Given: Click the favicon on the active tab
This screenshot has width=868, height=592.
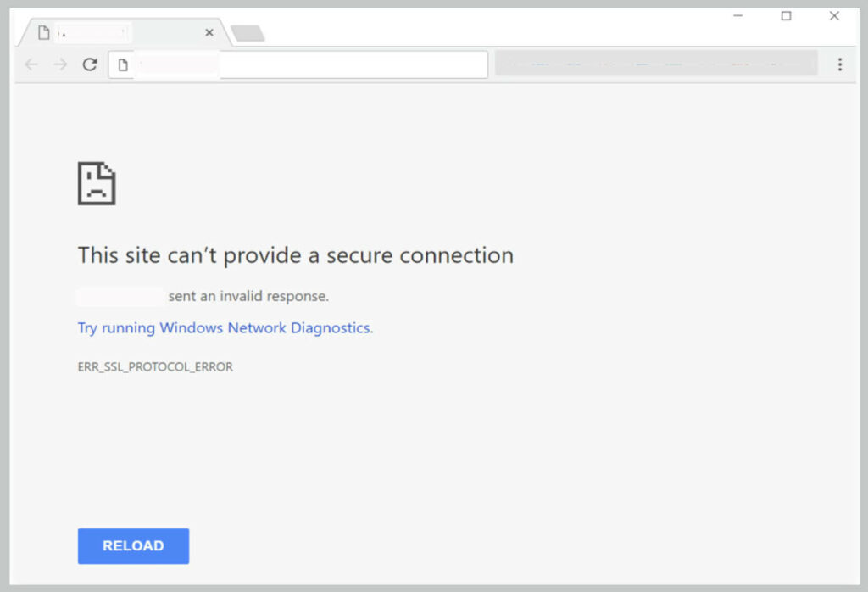Looking at the screenshot, I should pyautogui.click(x=42, y=32).
